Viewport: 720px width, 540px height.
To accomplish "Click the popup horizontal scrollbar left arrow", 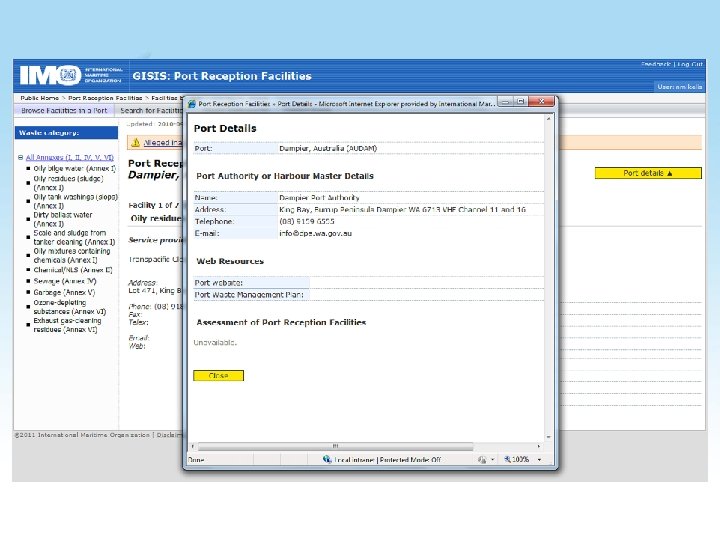I will pos(192,446).
